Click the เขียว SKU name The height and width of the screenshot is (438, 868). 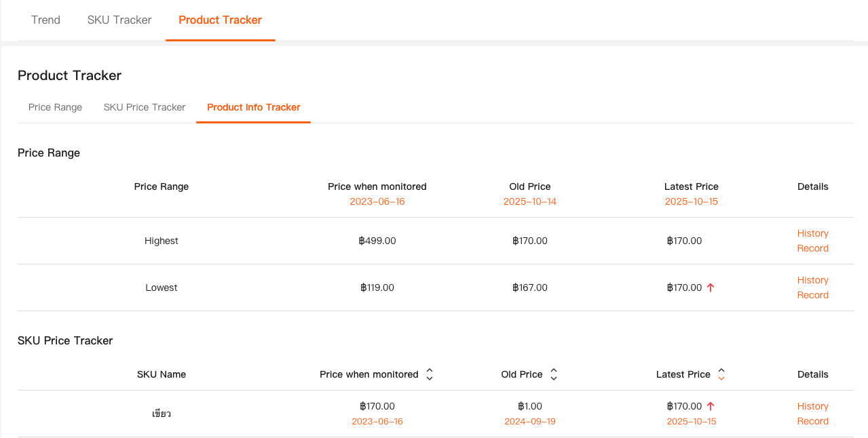[162, 414]
